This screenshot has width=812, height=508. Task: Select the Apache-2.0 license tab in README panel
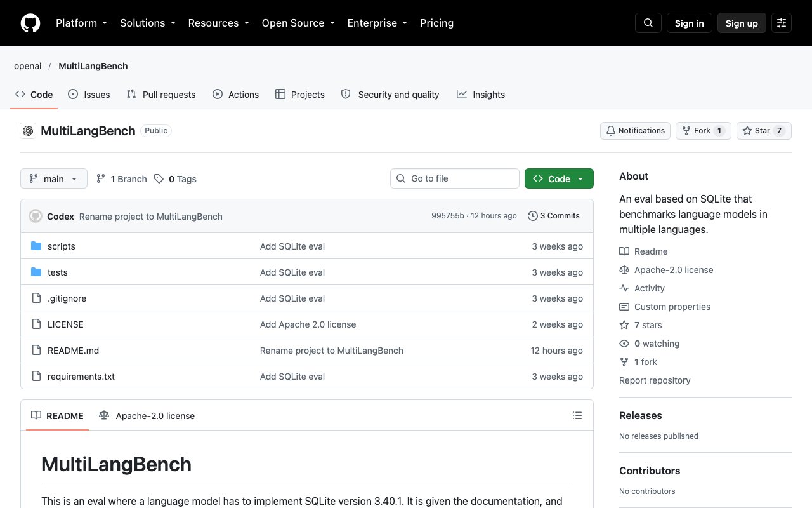click(147, 416)
